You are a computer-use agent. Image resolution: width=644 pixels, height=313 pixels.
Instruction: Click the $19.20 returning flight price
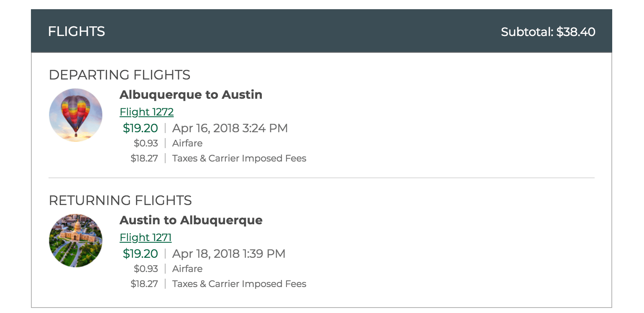141,254
